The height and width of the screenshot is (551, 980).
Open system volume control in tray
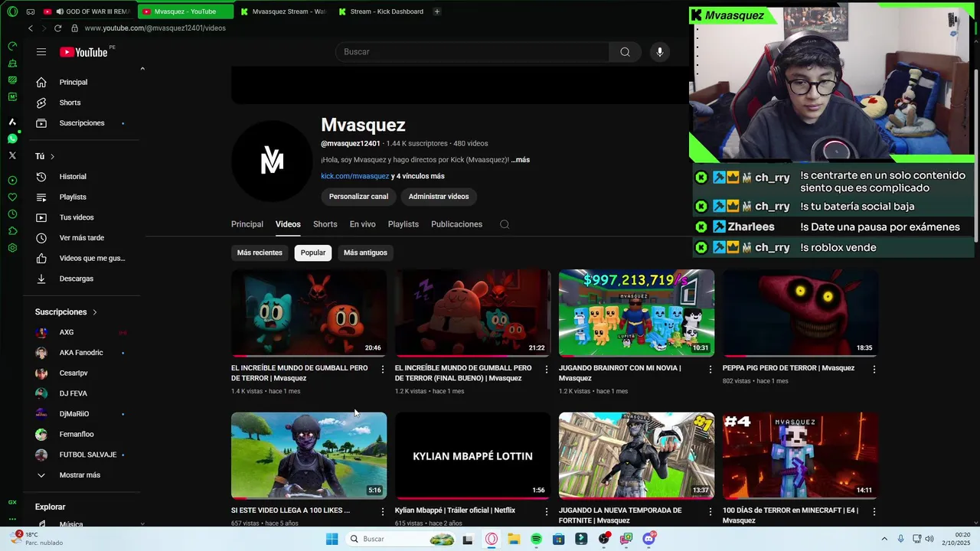(929, 539)
